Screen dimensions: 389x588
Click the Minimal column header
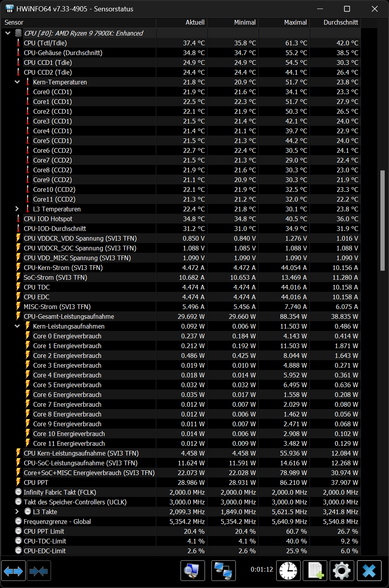pyautogui.click(x=233, y=23)
